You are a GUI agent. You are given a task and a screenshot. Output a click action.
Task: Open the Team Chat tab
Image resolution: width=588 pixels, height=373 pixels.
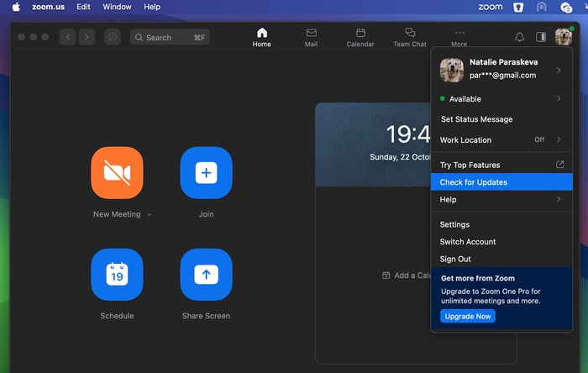click(x=410, y=38)
